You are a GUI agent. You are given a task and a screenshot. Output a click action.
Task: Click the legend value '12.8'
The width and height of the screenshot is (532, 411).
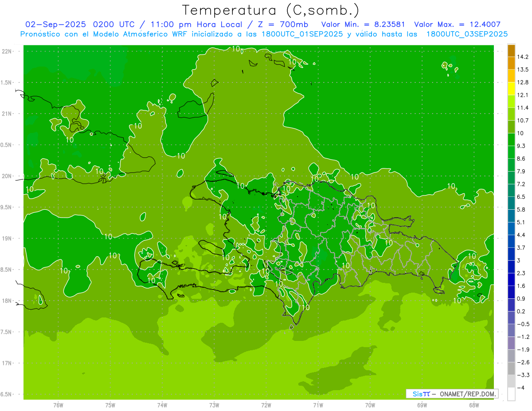(x=523, y=82)
